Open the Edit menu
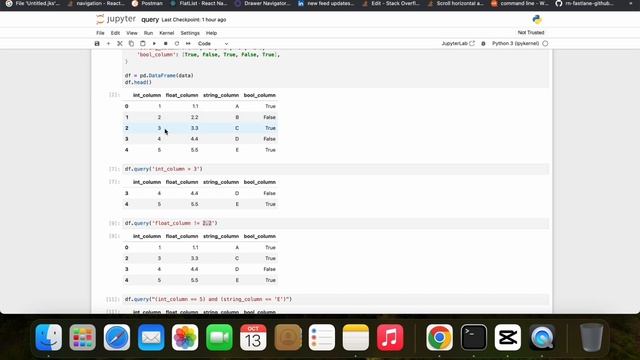The image size is (640, 360). 115,33
